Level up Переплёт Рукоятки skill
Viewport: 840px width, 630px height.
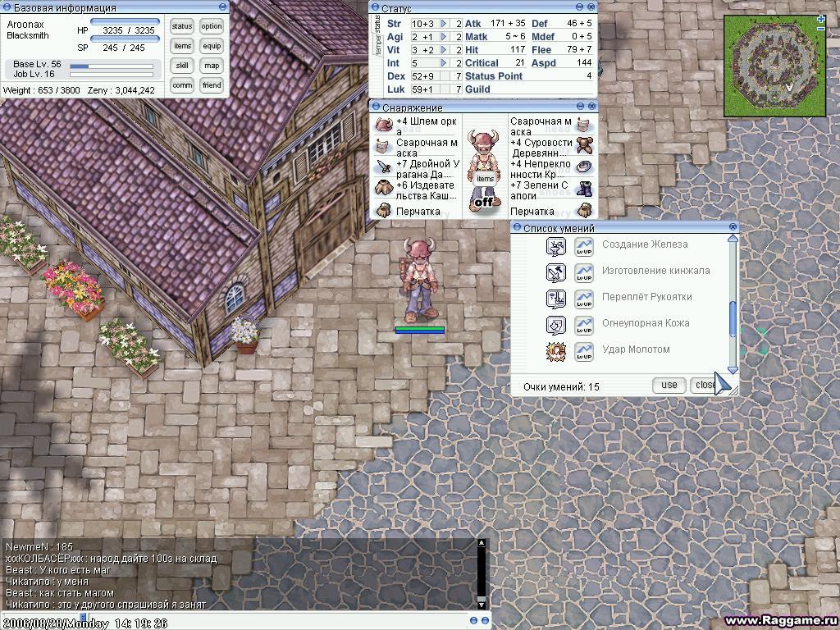(584, 299)
